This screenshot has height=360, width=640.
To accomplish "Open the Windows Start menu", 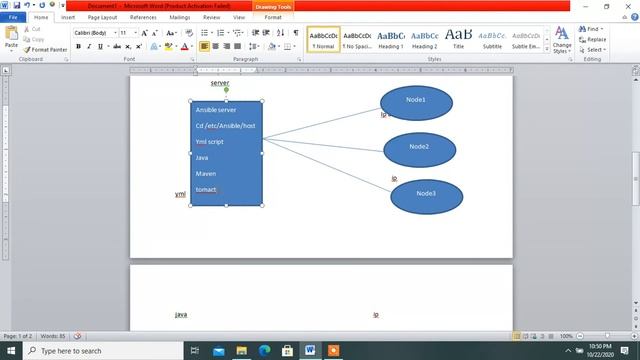I will (11, 351).
